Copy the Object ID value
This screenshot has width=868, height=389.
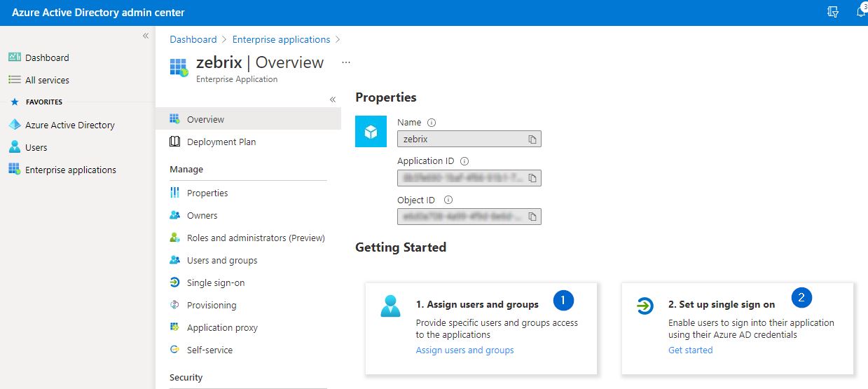(532, 217)
